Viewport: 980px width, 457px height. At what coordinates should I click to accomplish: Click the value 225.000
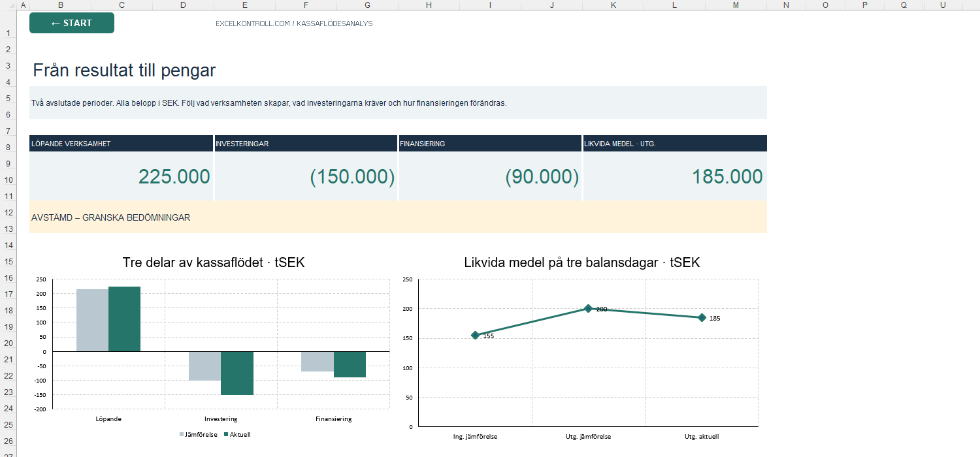174,177
